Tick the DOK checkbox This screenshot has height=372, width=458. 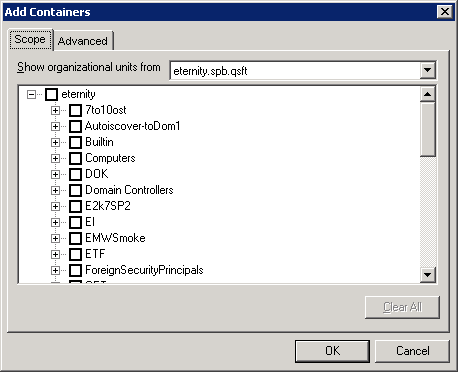[75, 174]
